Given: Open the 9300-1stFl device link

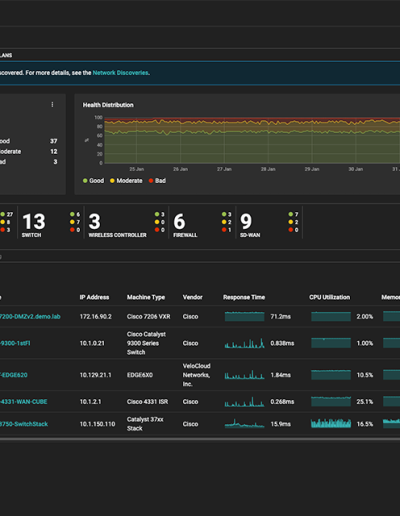Looking at the screenshot, I should tap(15, 343).
